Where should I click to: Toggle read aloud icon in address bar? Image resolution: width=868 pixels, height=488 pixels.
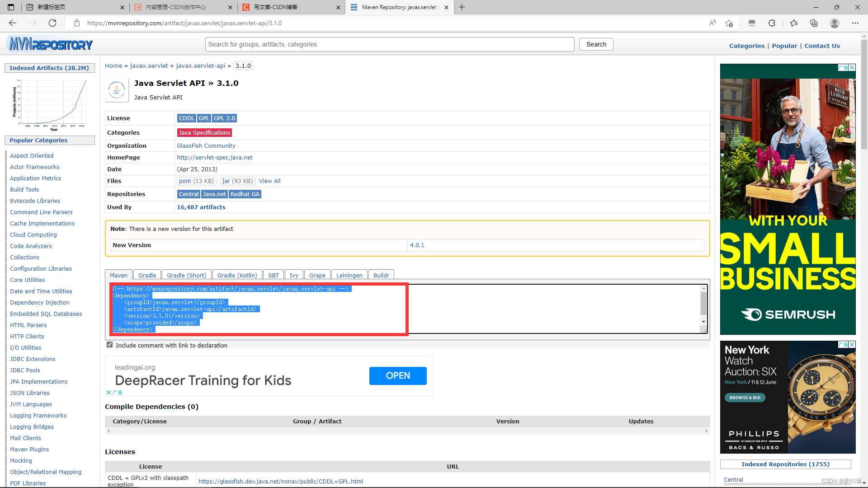tap(712, 23)
